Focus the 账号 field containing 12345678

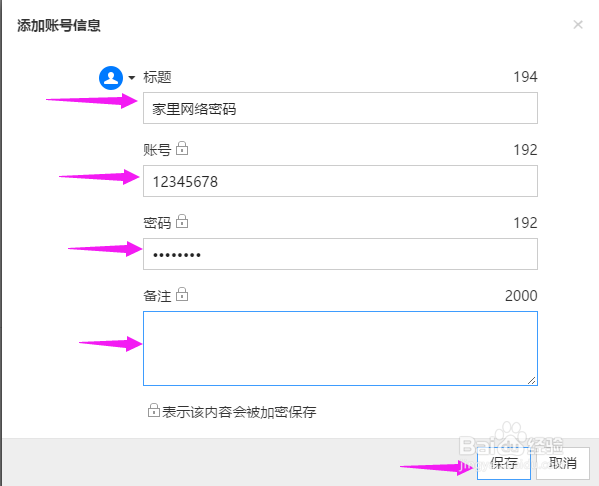(340, 181)
